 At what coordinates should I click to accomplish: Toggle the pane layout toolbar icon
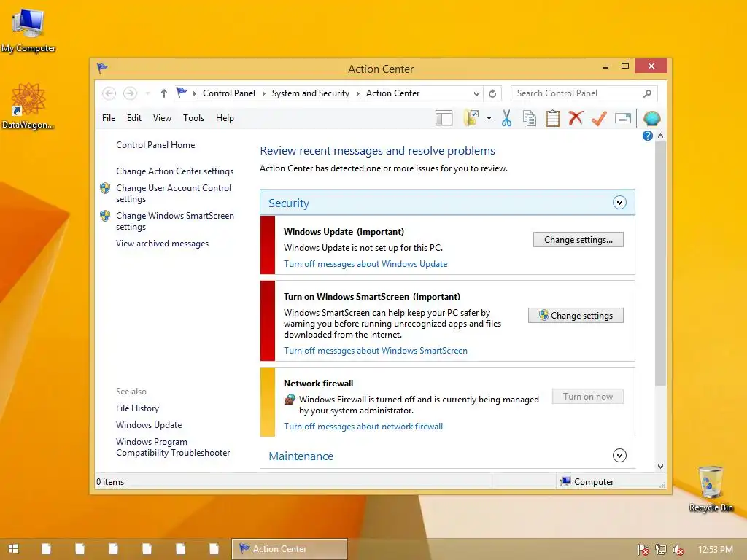(444, 118)
